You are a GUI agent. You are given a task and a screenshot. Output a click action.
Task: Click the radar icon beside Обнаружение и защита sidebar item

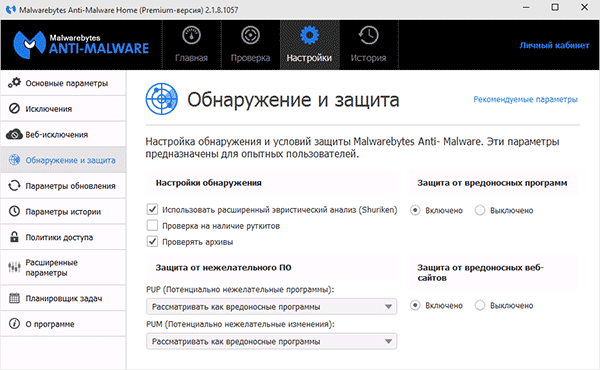[15, 160]
